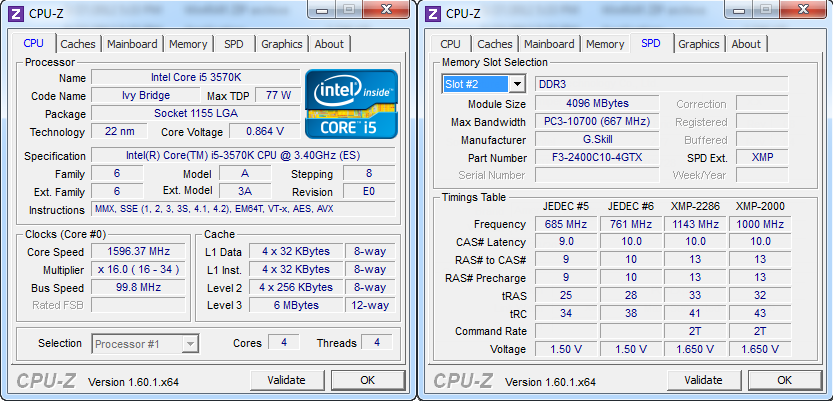
Task: Click Max Bandwidth value PC3-10700 (667 MHz)
Action: pos(597,122)
